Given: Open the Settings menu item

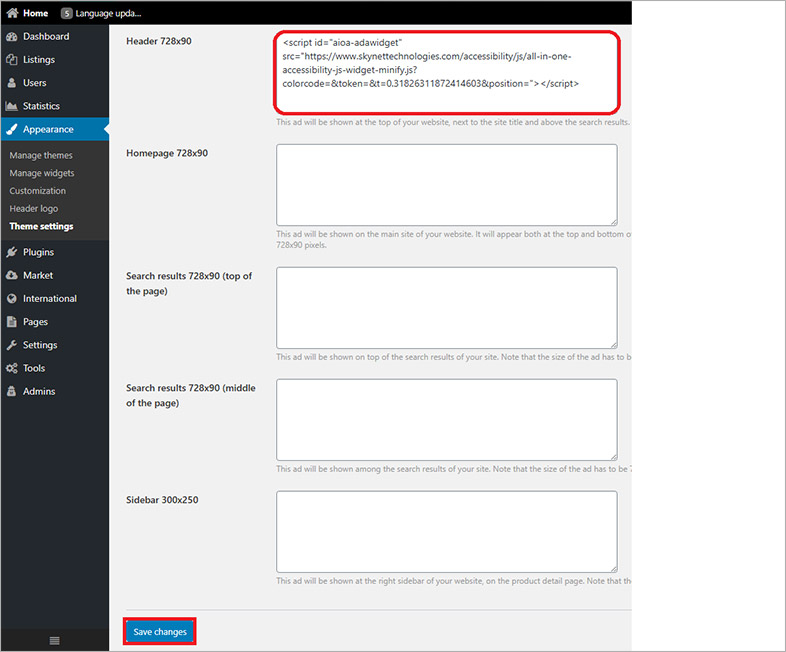Looking at the screenshot, I should 40,345.
